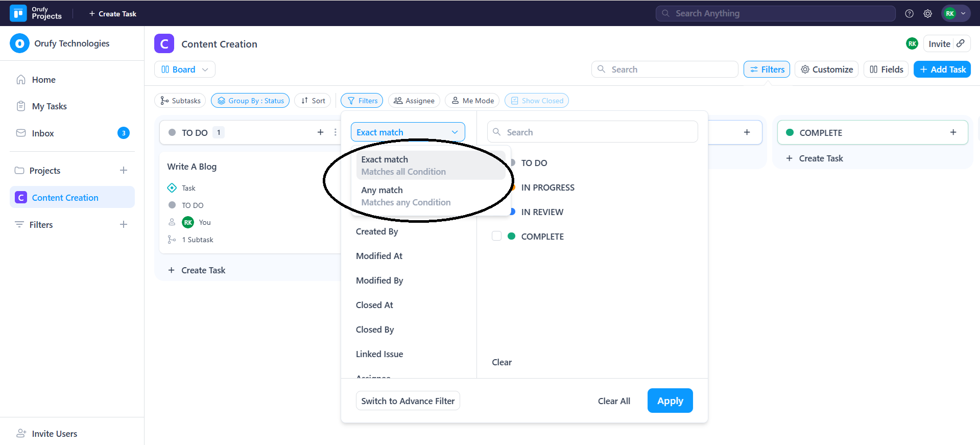
Task: Click the Search Anything field
Action: tap(775, 14)
